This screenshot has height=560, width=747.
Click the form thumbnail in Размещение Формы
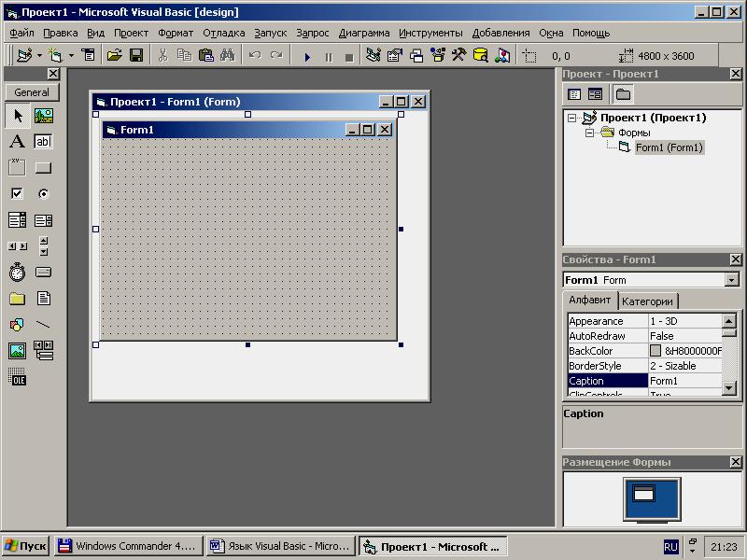pos(643,494)
